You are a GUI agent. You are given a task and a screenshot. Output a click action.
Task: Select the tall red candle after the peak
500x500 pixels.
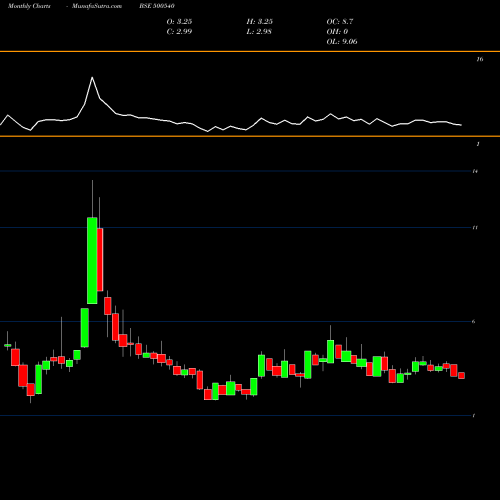(100, 260)
